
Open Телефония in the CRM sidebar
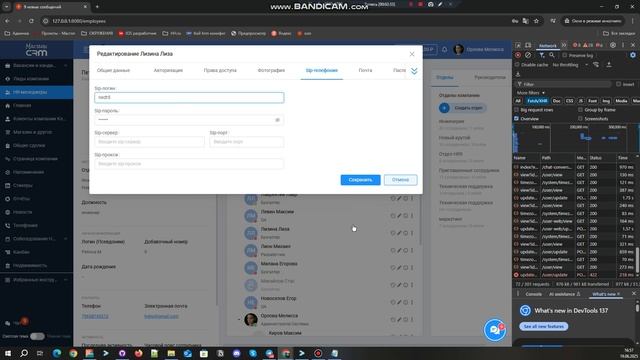tap(25, 225)
